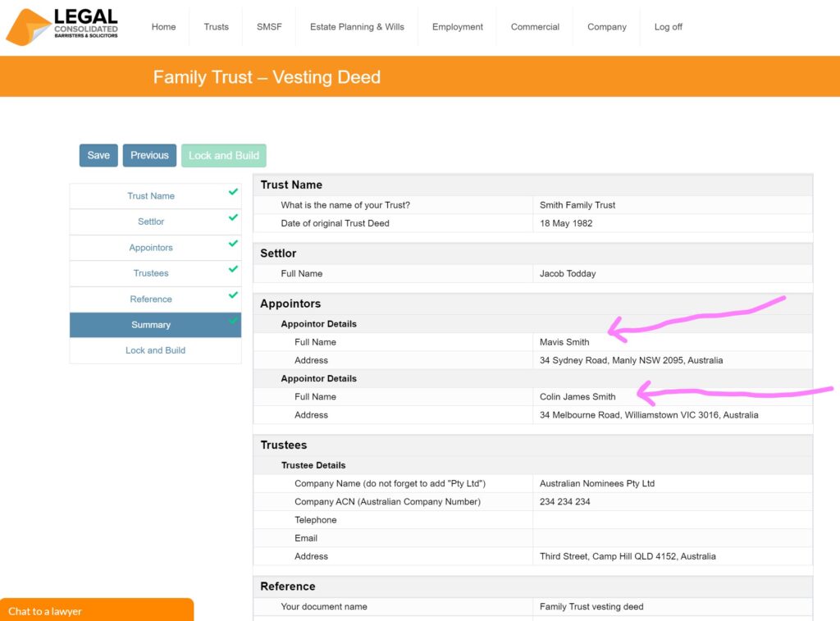The width and height of the screenshot is (840, 621).
Task: Click the green checkmark beside Trust Name
Action: coord(234,191)
